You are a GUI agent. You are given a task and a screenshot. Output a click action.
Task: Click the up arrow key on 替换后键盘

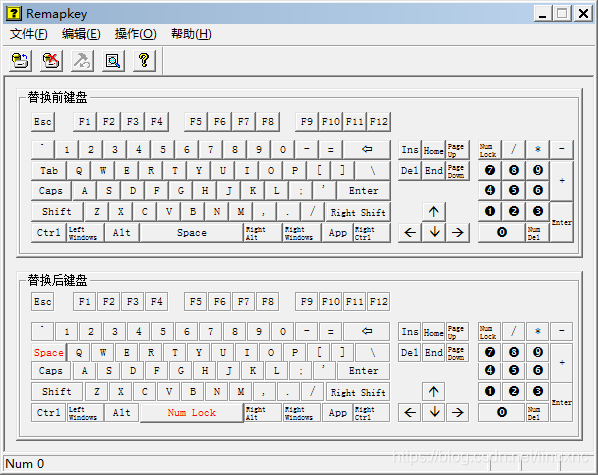click(434, 391)
